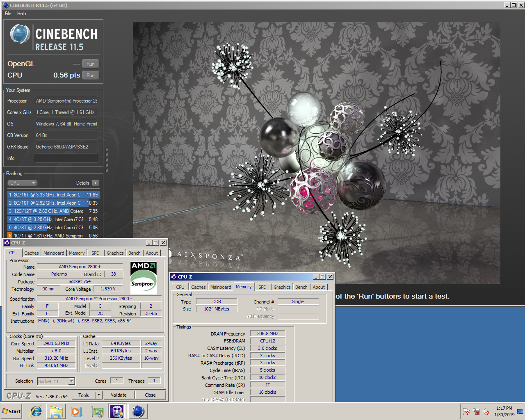Click the CPU-Z taskbar icon

[x=117, y=411]
